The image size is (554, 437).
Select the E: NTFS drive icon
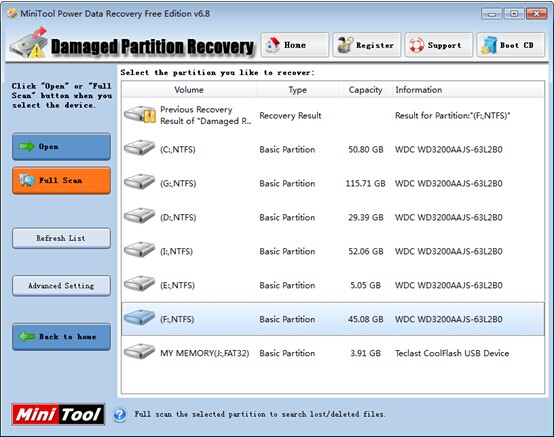140,283
